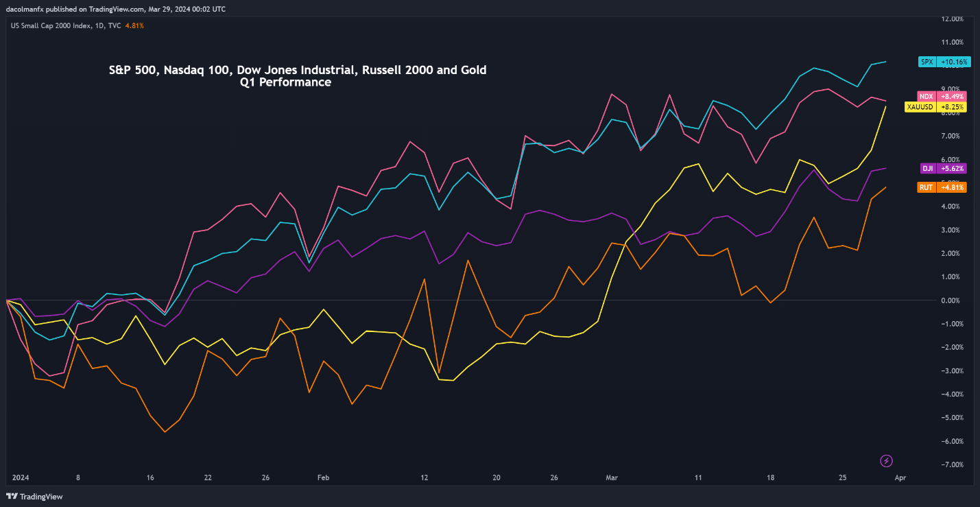Image resolution: width=980 pixels, height=507 pixels.
Task: Select the RUT price label
Action: click(x=942, y=187)
